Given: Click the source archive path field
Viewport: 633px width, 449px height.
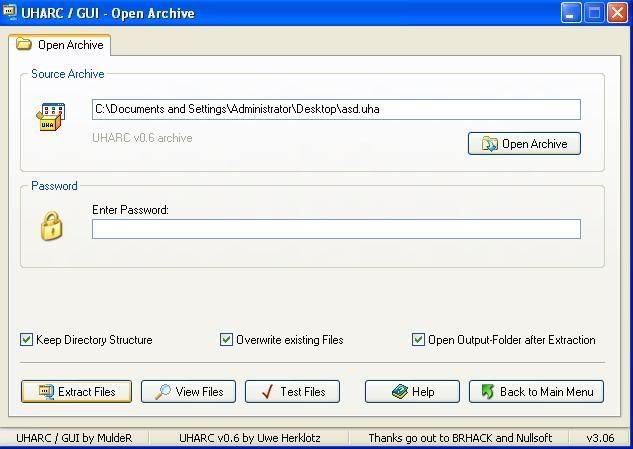Looking at the screenshot, I should [336, 109].
